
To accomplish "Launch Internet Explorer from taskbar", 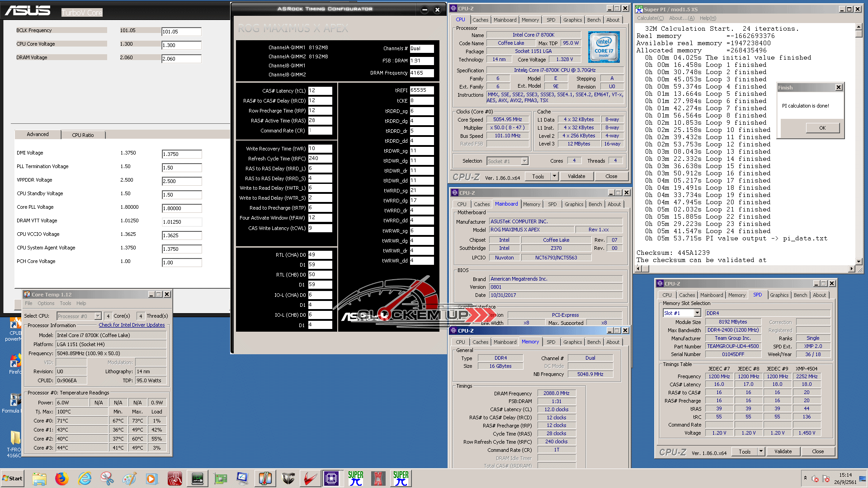I will (85, 479).
